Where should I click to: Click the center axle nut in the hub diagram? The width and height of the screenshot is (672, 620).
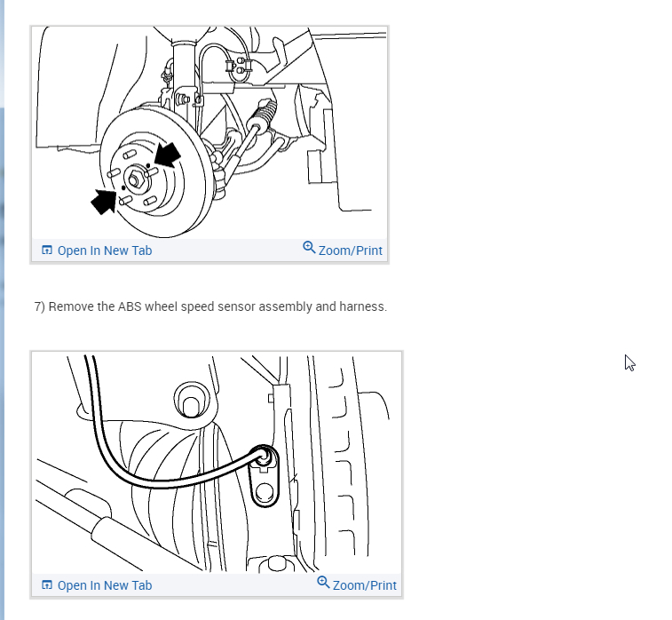point(134,179)
